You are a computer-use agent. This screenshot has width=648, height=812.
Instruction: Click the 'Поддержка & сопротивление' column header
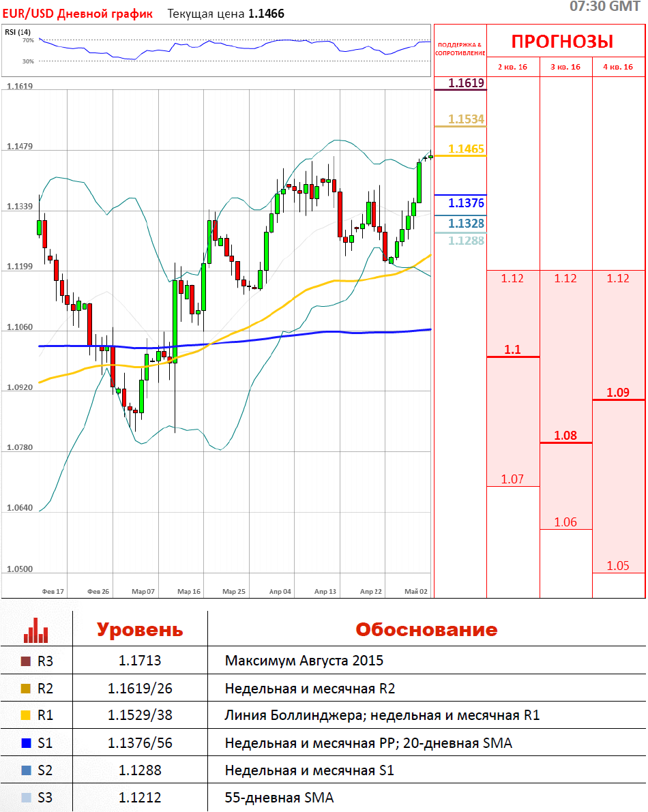(460, 48)
